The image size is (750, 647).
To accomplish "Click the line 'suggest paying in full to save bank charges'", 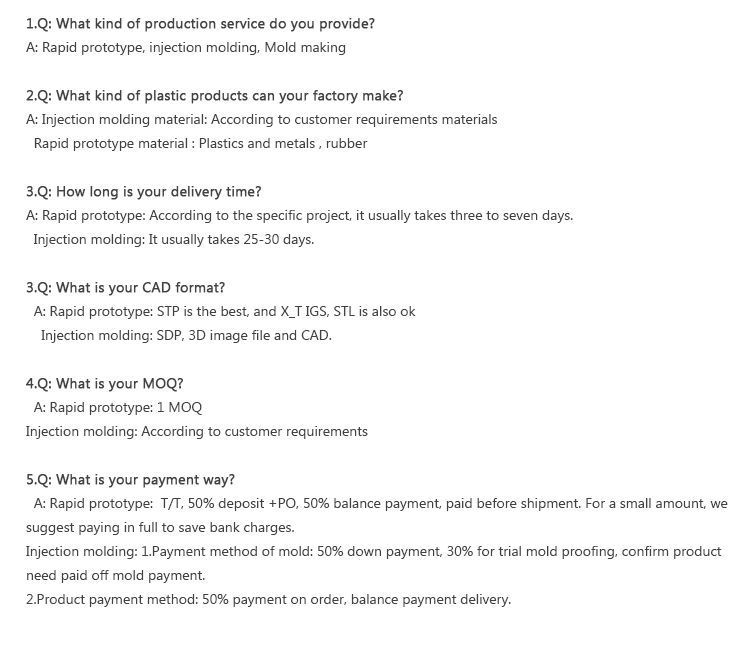I will coord(160,527).
